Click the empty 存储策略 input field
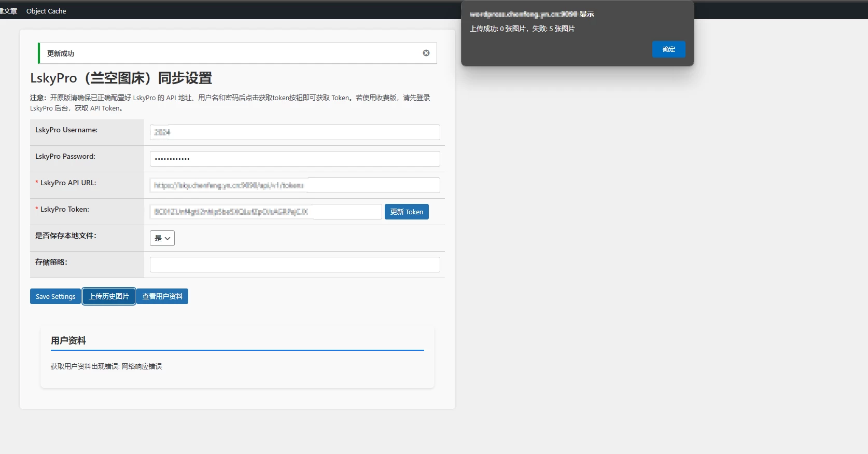This screenshot has height=454, width=868. click(295, 265)
